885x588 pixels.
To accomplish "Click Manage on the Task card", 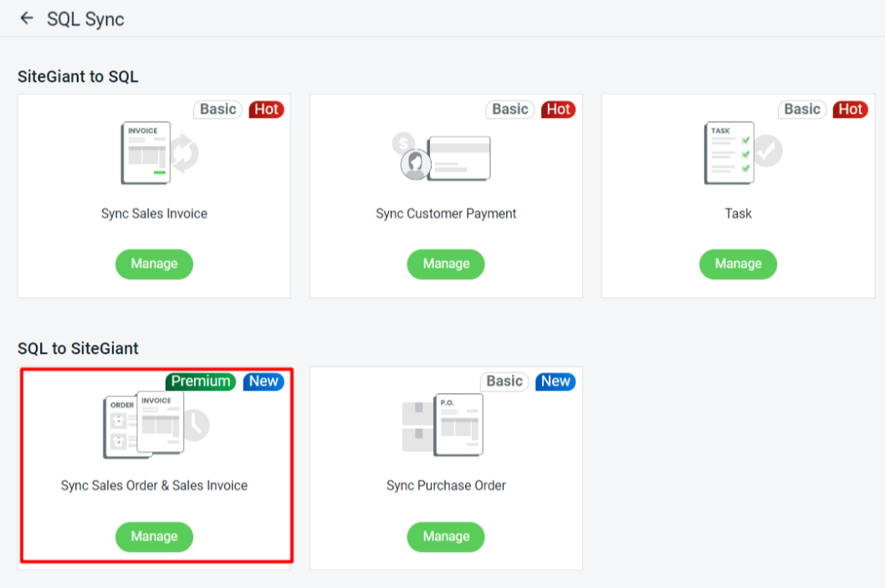I will coord(739,264).
